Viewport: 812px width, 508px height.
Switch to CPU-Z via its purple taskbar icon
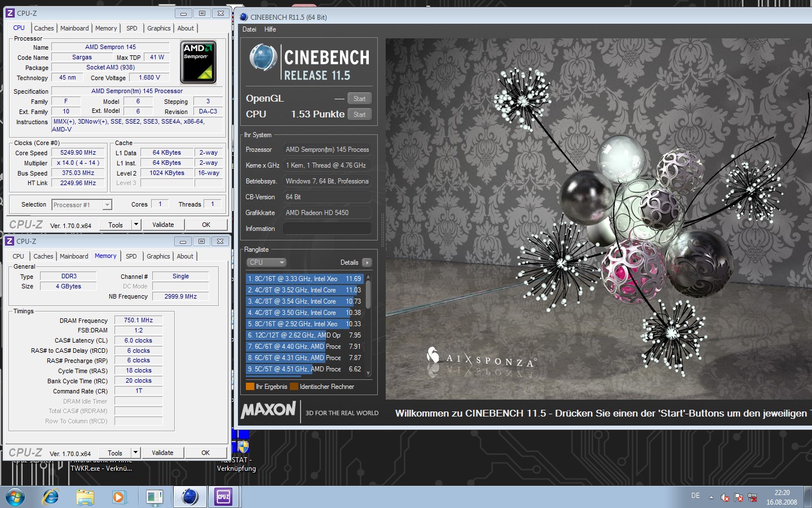223,497
